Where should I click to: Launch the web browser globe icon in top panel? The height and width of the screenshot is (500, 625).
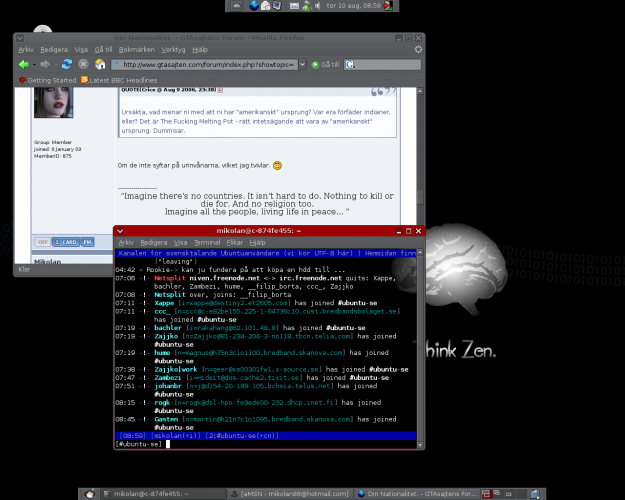(x=254, y=6)
